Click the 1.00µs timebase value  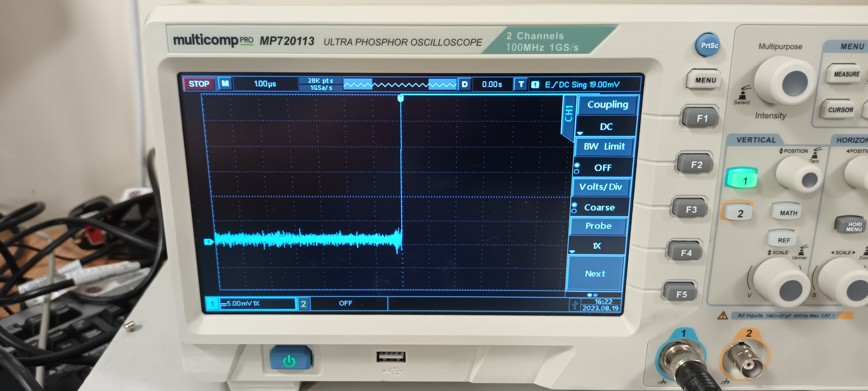pos(265,84)
